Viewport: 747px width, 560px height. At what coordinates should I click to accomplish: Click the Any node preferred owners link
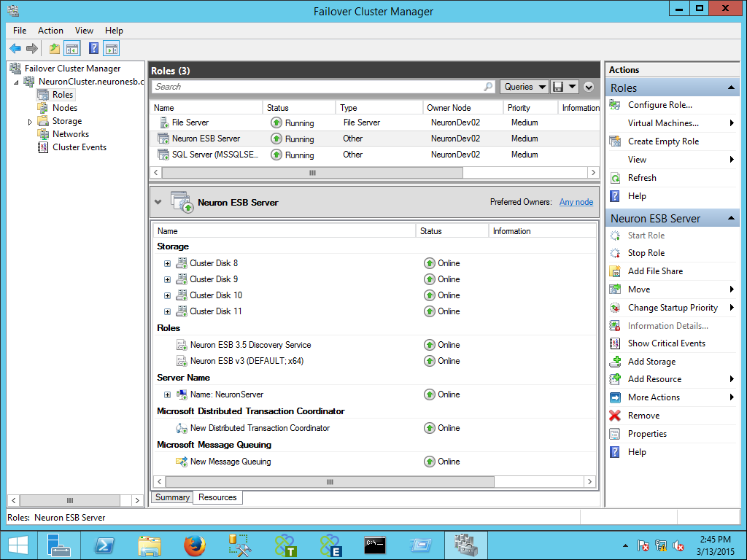point(576,202)
